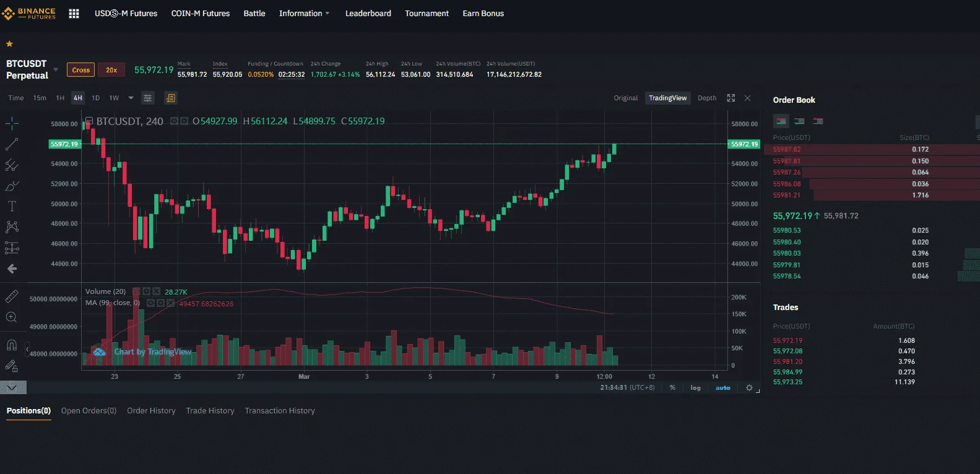Click ask price 55987.82 in order book
This screenshot has height=474, width=980.
tap(787, 149)
